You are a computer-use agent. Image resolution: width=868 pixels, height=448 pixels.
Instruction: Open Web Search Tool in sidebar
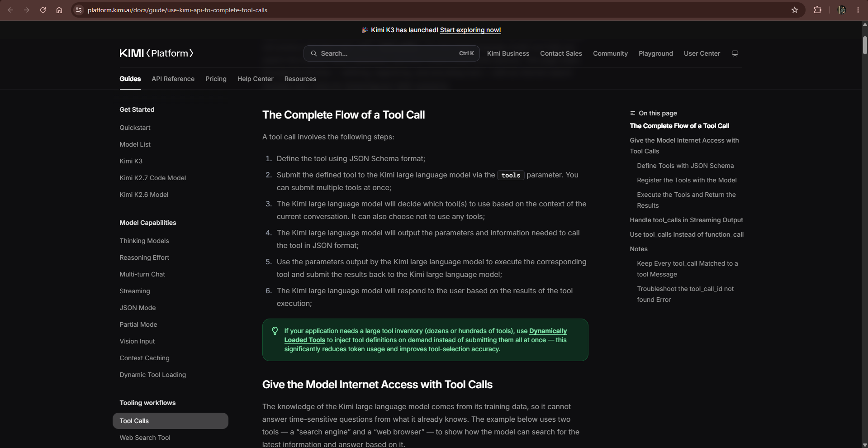(x=145, y=438)
